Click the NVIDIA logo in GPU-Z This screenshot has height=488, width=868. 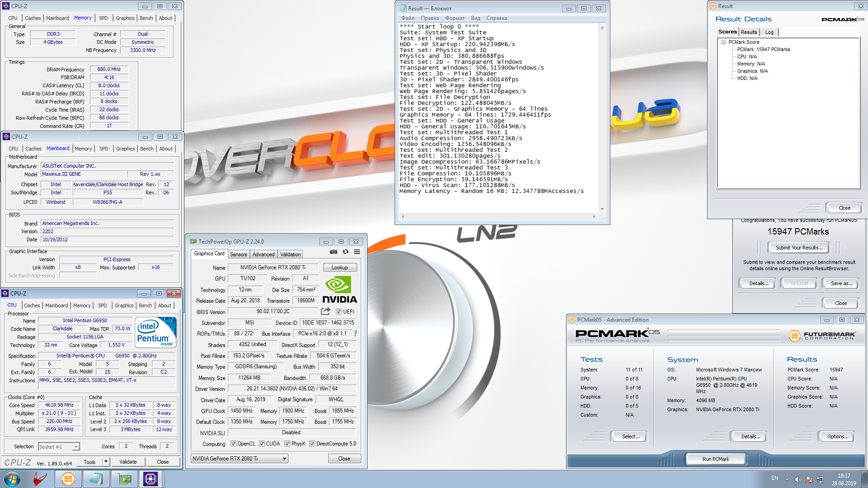coord(340,290)
